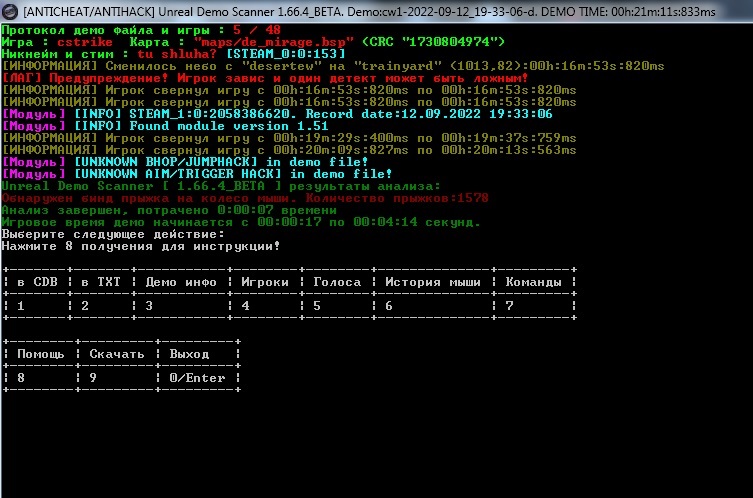Click the protocol value '5 / 48'
This screenshot has width=753, height=498.
point(257,30)
